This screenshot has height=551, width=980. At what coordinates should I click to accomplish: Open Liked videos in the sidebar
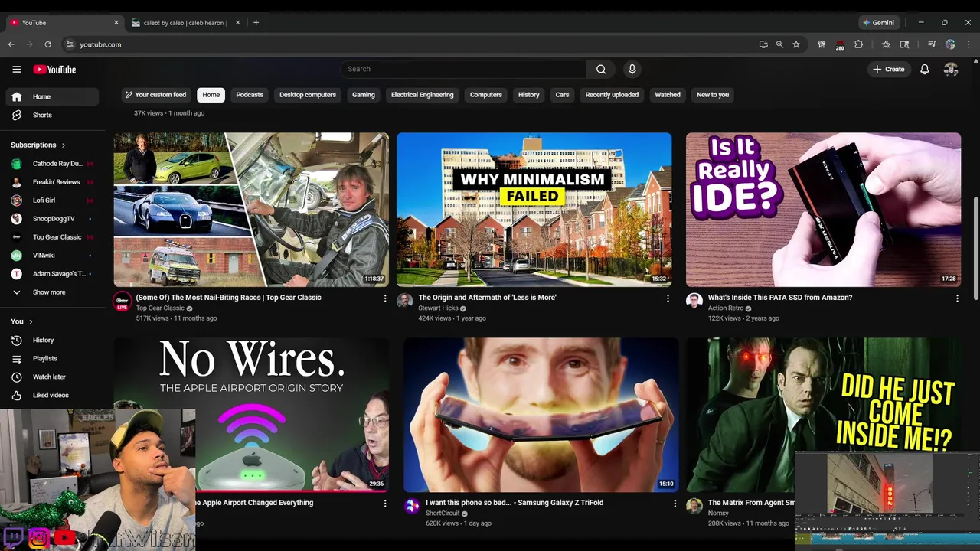tap(53, 395)
